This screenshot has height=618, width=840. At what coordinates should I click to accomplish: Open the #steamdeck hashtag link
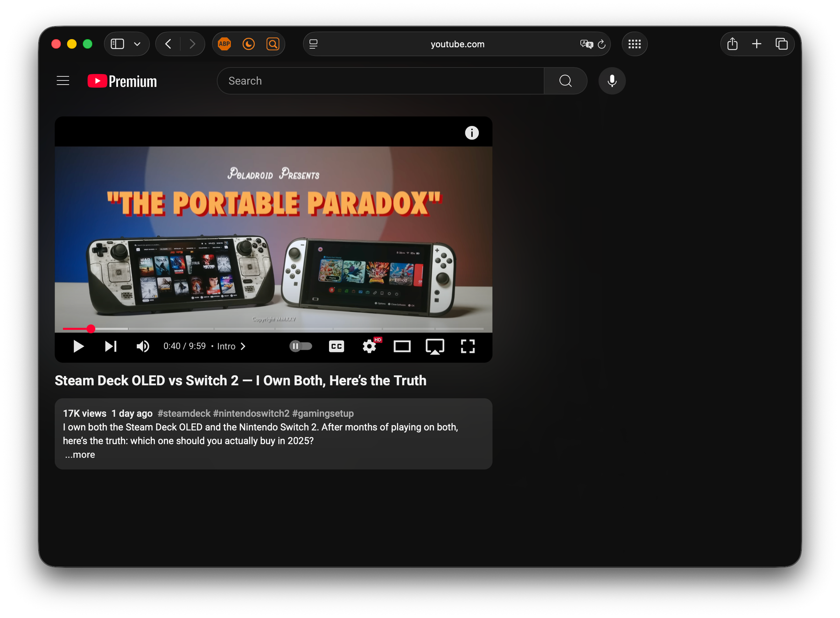[x=184, y=414]
